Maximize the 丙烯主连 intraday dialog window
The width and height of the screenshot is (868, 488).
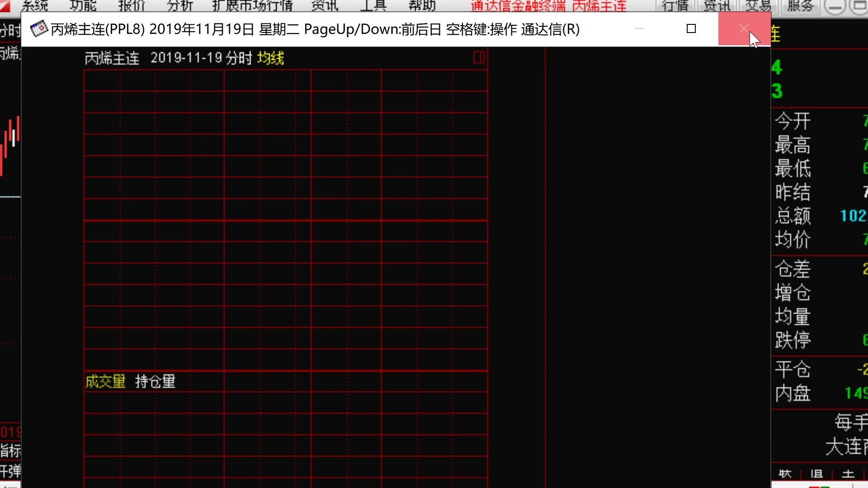coord(691,29)
